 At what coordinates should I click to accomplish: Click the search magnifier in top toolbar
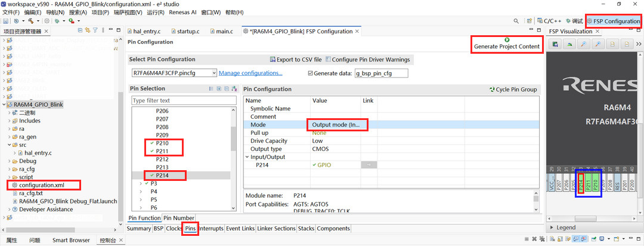tap(516, 20)
